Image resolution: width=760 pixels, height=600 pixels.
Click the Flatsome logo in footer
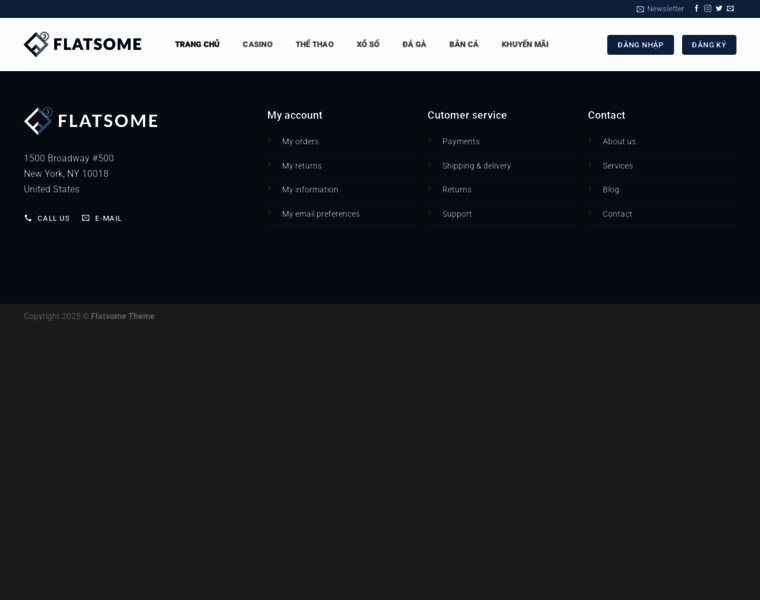coord(91,121)
